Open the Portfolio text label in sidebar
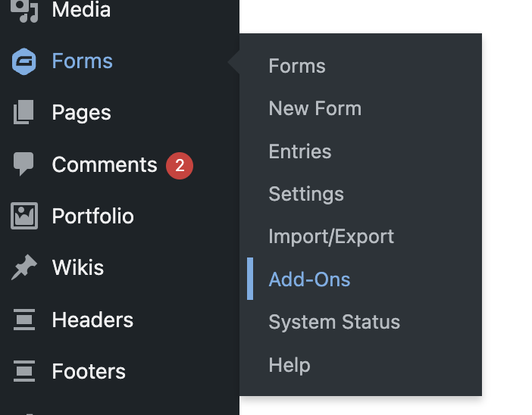Screen dimensions: 532x415 (92, 216)
